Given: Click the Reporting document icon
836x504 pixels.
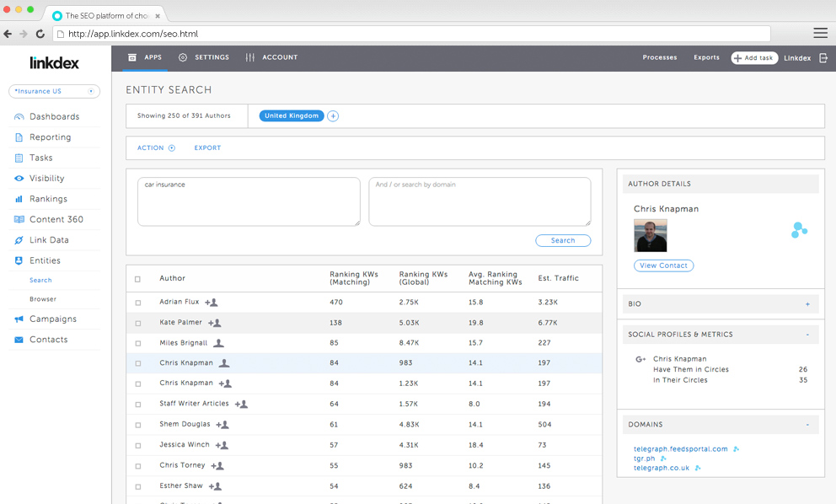Looking at the screenshot, I should tap(19, 137).
